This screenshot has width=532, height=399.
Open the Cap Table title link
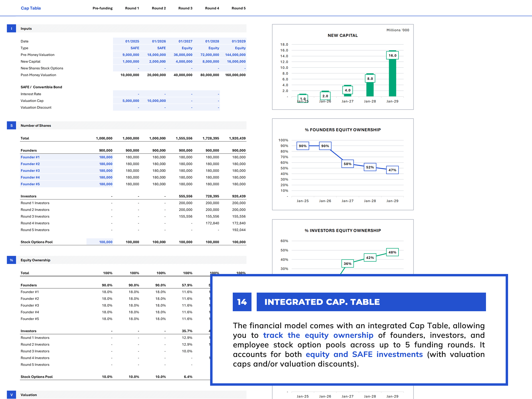click(31, 8)
